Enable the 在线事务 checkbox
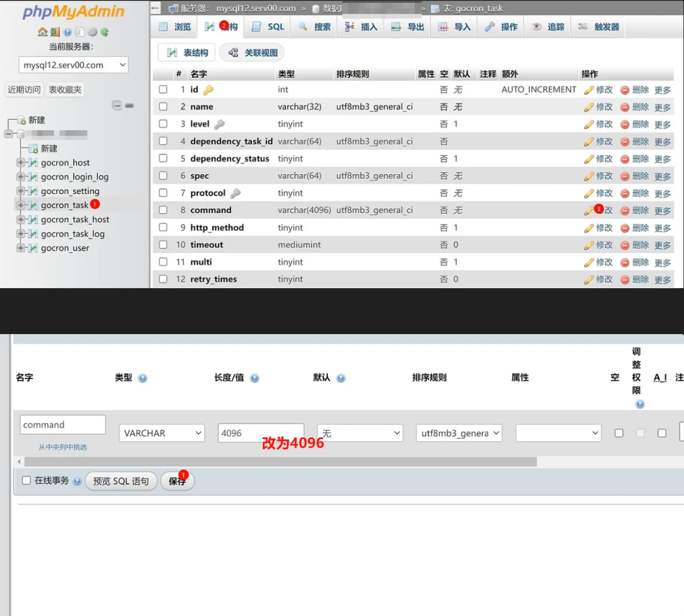The image size is (684, 616). click(26, 480)
